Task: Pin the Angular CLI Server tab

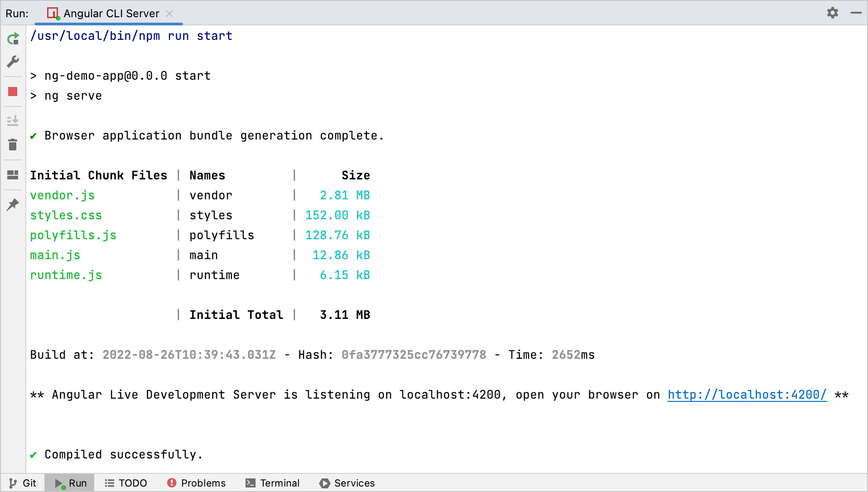Action: [x=13, y=204]
